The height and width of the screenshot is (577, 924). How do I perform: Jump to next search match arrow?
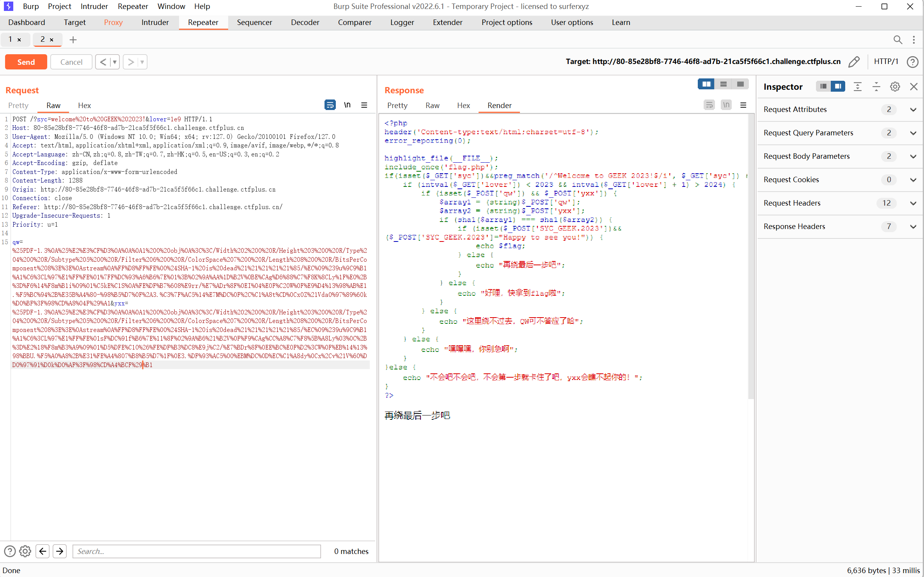(x=60, y=551)
